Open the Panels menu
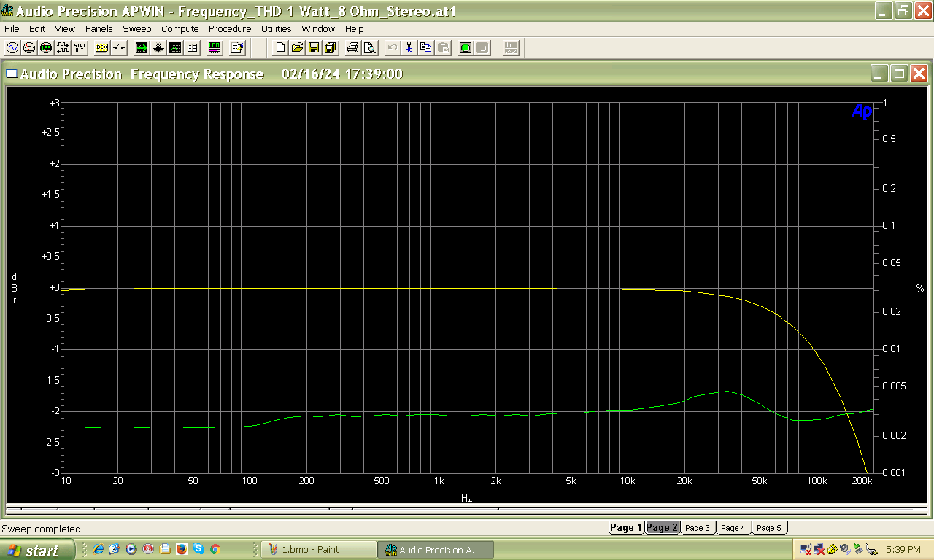Viewport: 934px width, 560px height. [x=99, y=28]
